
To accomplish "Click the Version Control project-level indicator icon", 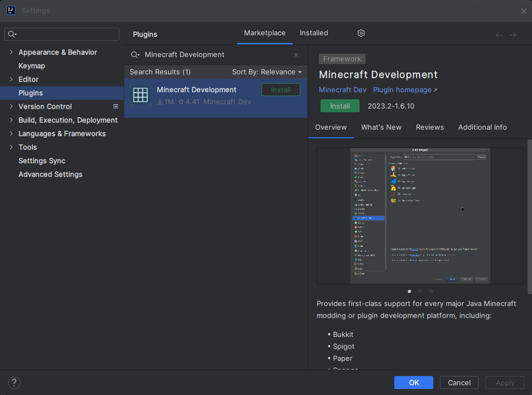I will click(x=116, y=106).
